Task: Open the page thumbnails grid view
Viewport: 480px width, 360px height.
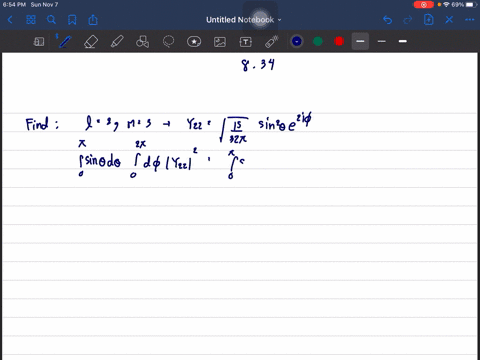Action: pos(31,20)
